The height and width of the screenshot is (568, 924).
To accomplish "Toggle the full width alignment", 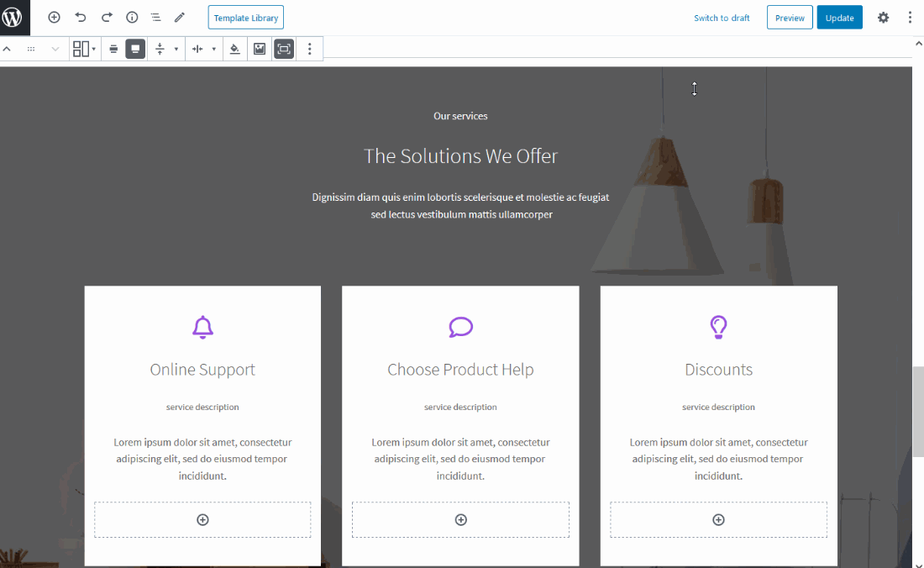I will click(135, 49).
